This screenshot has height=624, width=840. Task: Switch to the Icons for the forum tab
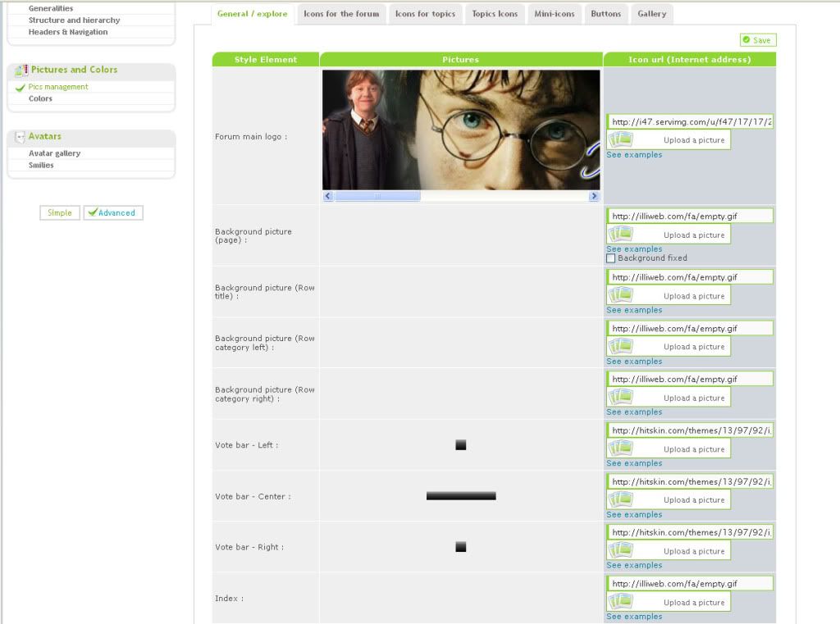(341, 14)
